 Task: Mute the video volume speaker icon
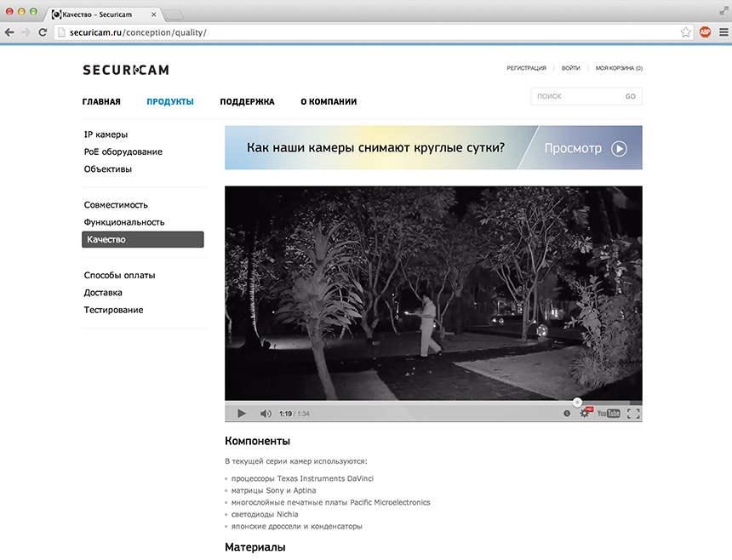coord(266,414)
